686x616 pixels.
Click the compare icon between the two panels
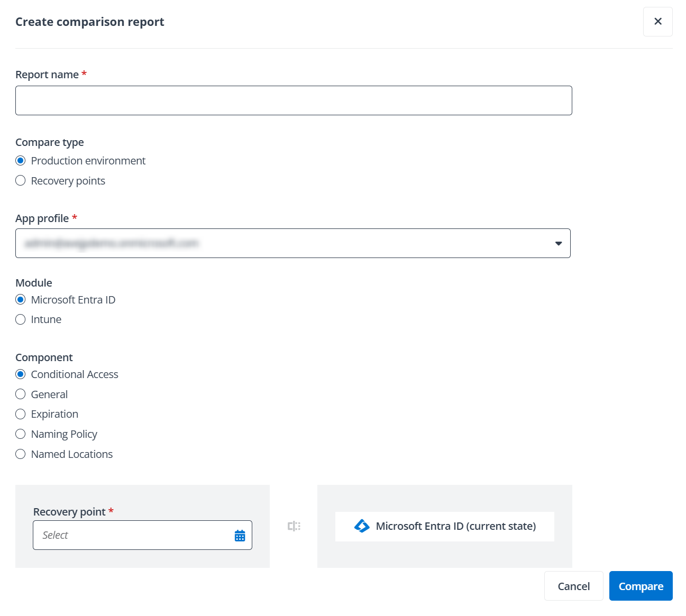[294, 526]
